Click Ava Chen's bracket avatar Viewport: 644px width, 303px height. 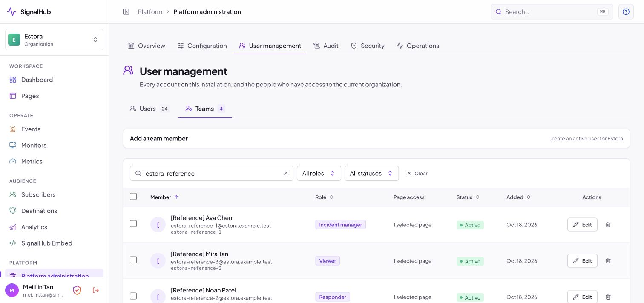(x=158, y=224)
